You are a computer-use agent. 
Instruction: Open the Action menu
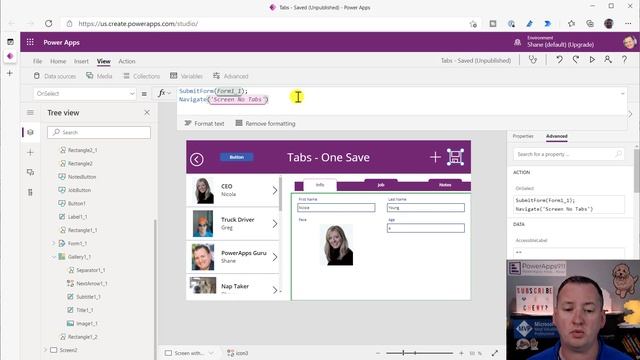pos(127,61)
